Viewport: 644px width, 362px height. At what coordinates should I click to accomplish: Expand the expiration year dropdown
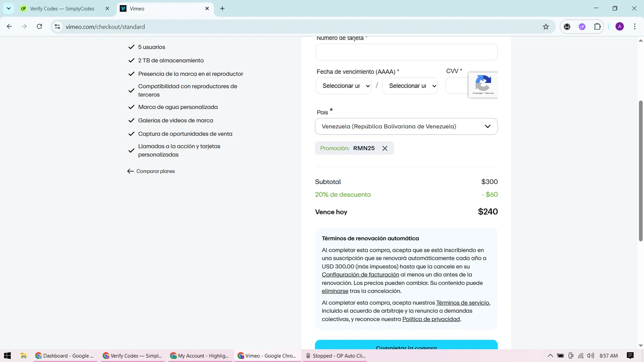pyautogui.click(x=410, y=86)
